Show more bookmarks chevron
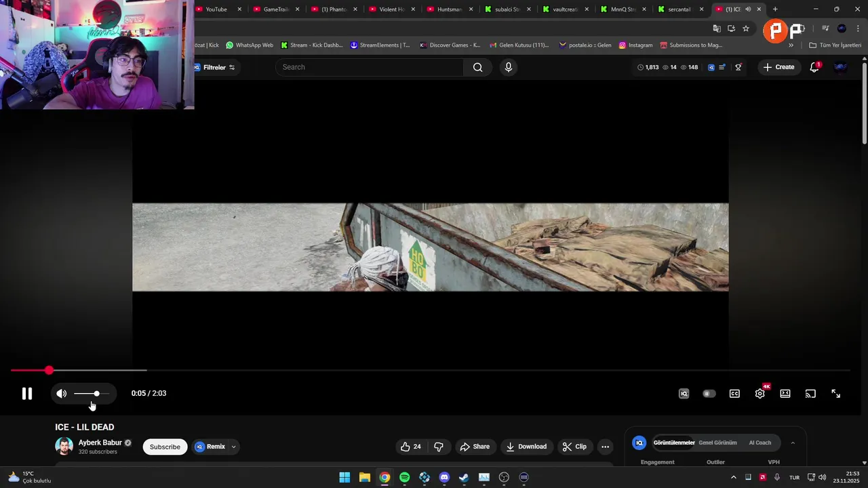This screenshot has height=488, width=868. [791, 45]
